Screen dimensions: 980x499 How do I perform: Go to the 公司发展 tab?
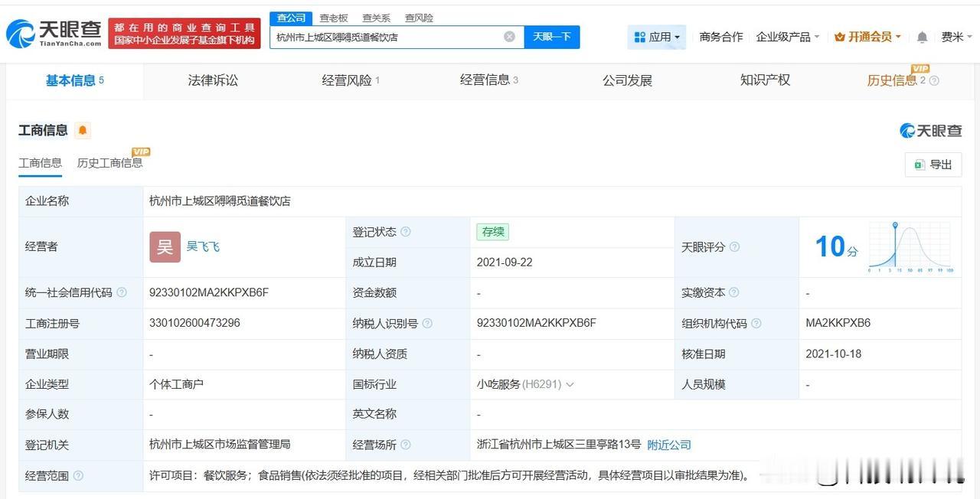(627, 80)
